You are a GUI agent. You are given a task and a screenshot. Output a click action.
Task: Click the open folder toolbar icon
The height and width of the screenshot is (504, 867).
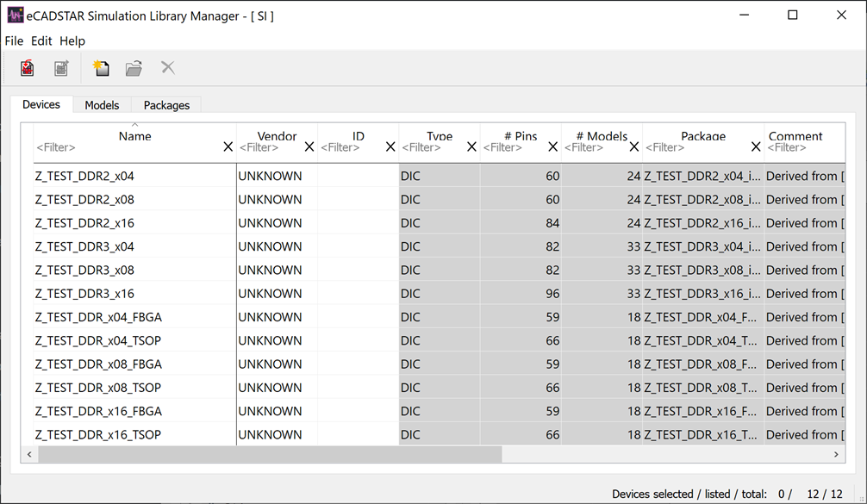pos(134,68)
